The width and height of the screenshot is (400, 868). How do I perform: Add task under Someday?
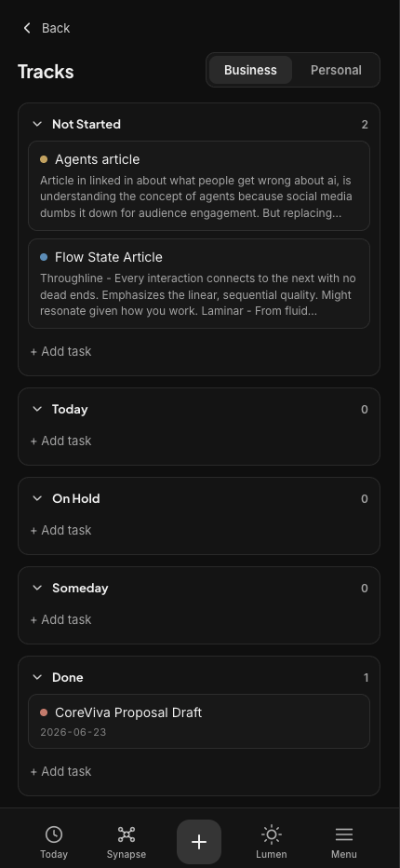coord(60,619)
